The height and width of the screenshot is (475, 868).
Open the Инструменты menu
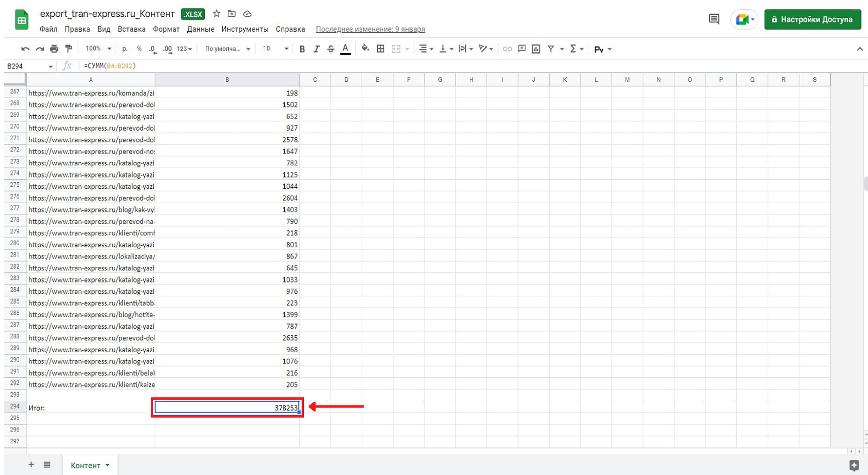(x=245, y=29)
